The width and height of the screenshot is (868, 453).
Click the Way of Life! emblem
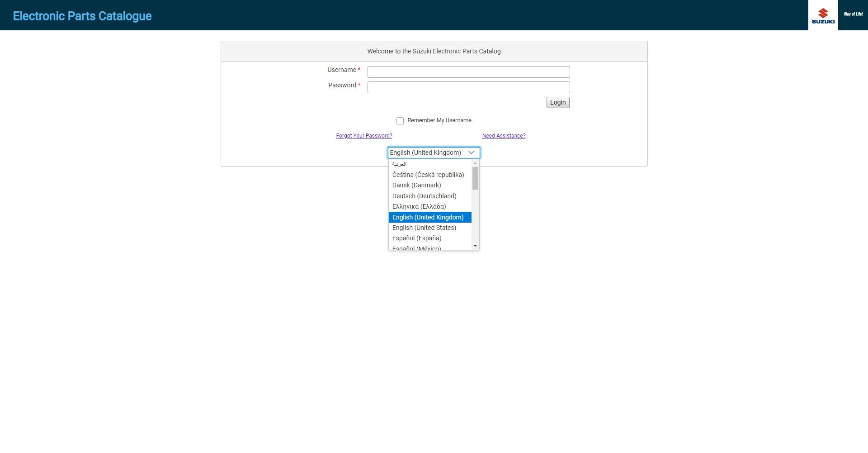853,14
